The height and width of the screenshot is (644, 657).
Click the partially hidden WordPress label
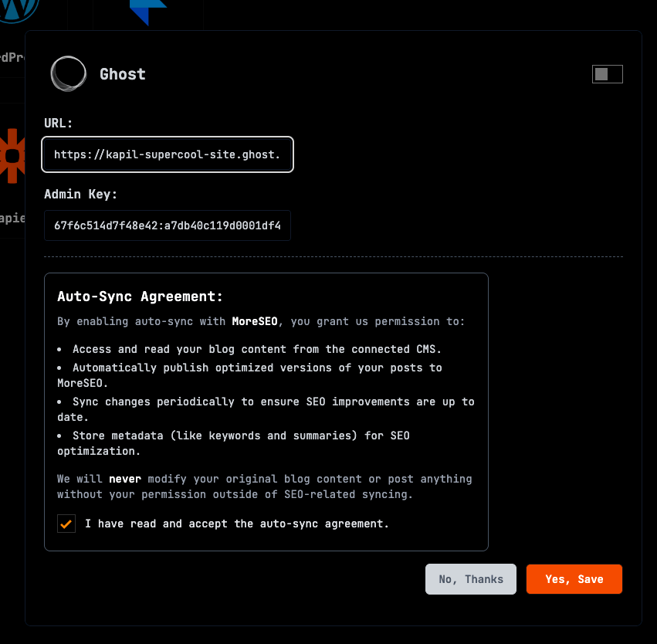pyautogui.click(x=12, y=57)
